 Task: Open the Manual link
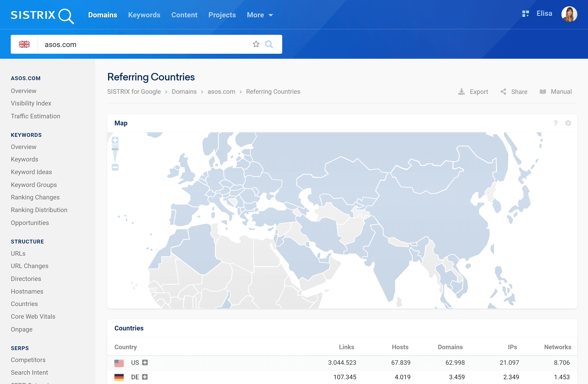coord(561,92)
